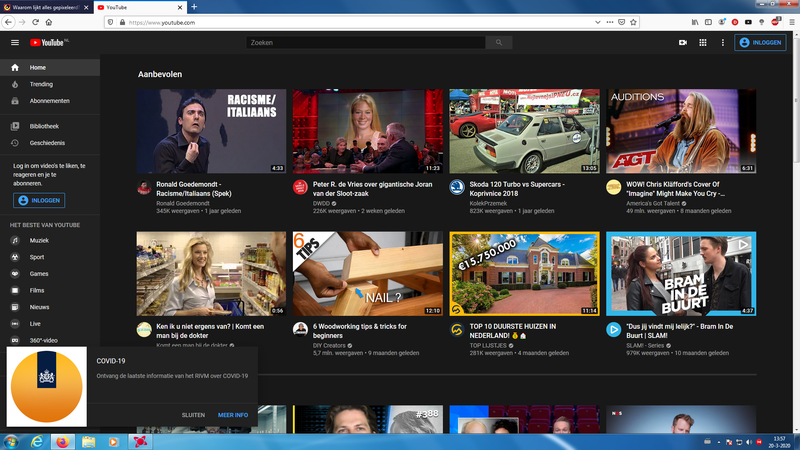Select Games in the sidebar

[x=39, y=273]
